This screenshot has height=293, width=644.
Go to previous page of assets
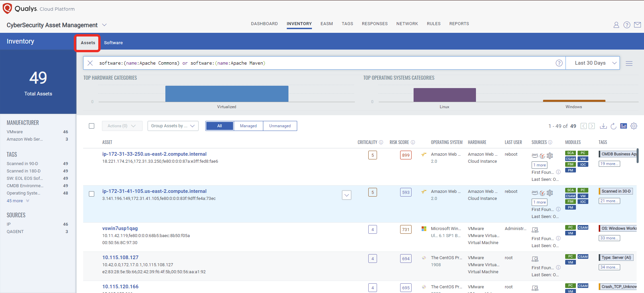click(584, 126)
